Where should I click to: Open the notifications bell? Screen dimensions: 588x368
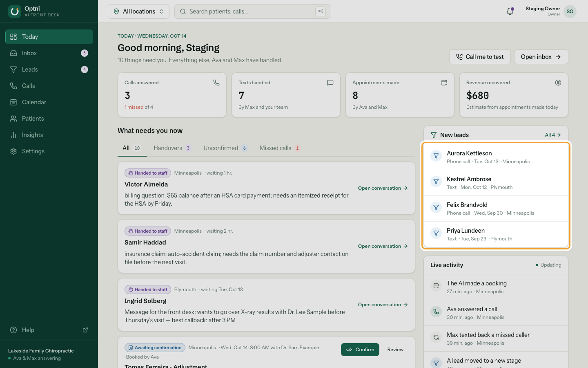tap(510, 11)
